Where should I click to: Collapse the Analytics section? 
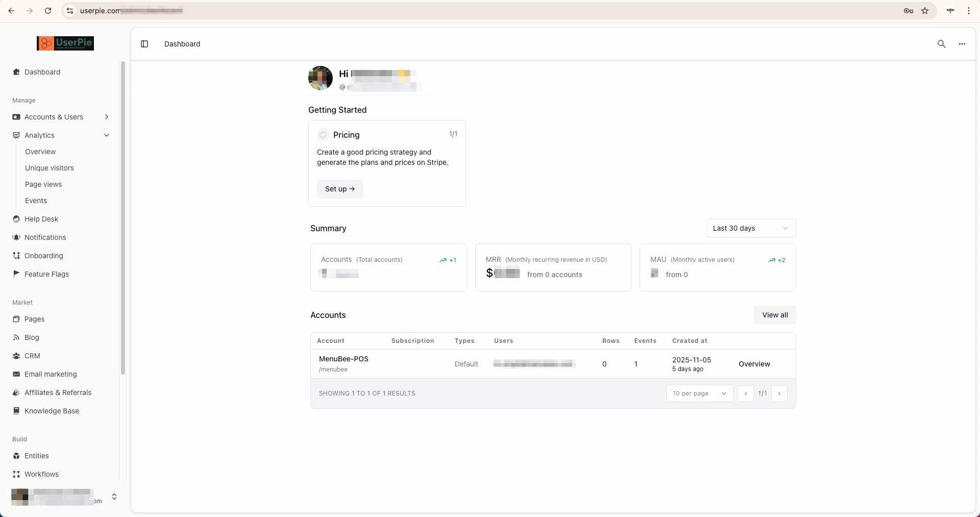(107, 135)
